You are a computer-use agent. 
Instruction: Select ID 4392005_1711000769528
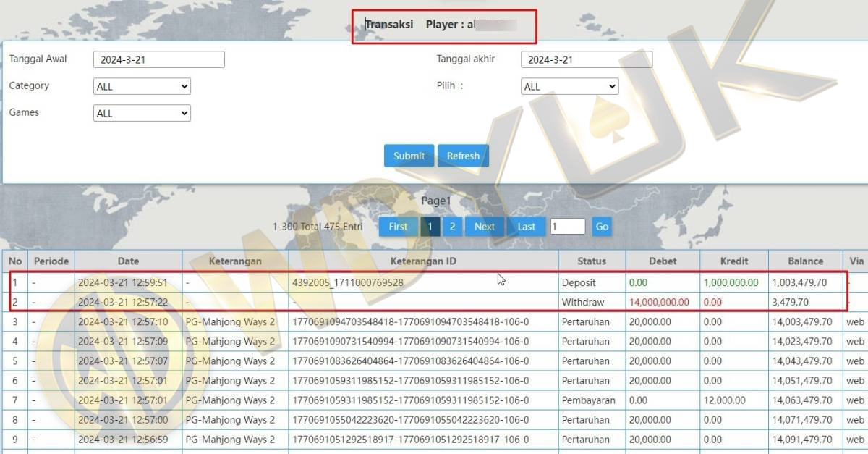pyautogui.click(x=348, y=282)
